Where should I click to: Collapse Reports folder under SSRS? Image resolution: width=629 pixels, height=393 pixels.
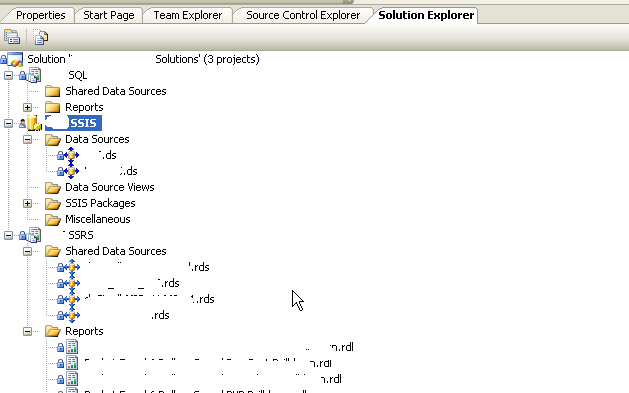27,331
